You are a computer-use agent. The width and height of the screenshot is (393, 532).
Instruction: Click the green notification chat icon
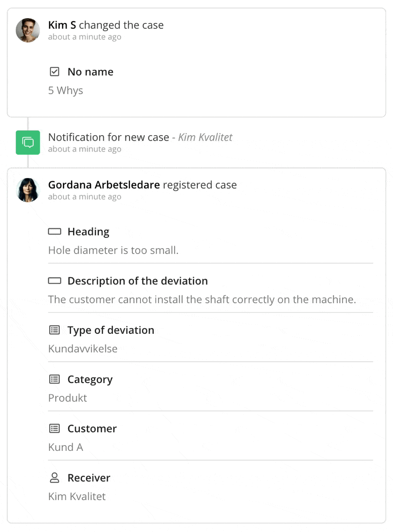point(28,142)
